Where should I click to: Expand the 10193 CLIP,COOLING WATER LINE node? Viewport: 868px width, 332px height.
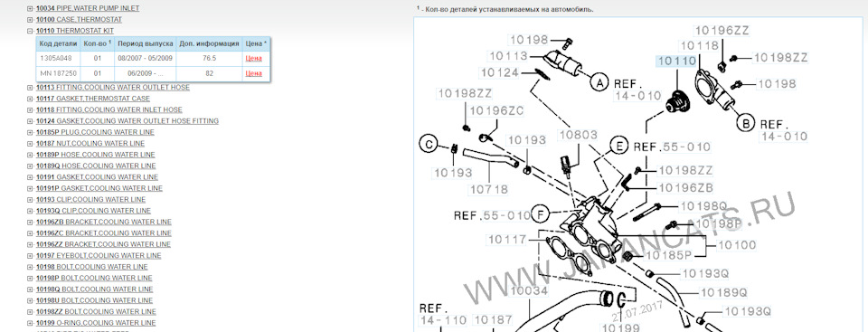[30, 200]
